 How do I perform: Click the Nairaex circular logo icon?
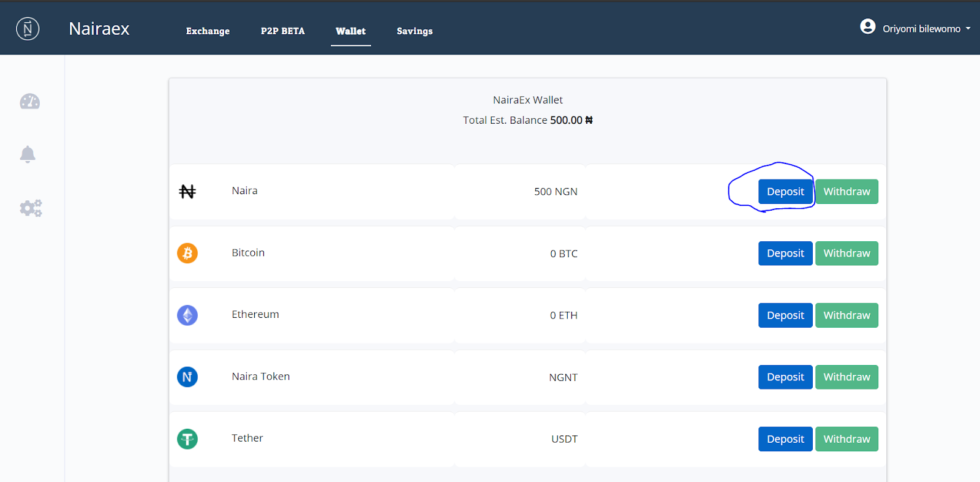tap(28, 29)
